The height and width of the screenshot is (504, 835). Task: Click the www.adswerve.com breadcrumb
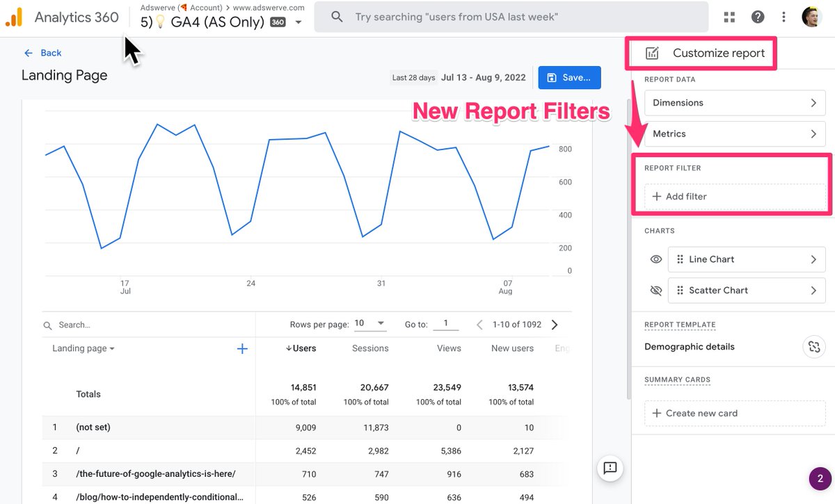click(x=269, y=8)
